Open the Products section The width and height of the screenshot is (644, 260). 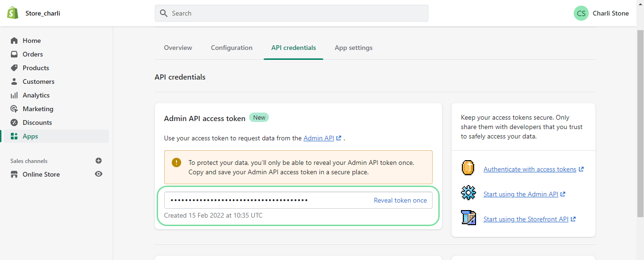pos(35,68)
